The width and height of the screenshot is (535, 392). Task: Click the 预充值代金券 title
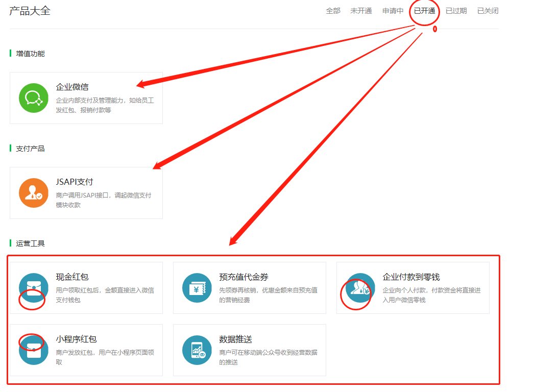(244, 277)
